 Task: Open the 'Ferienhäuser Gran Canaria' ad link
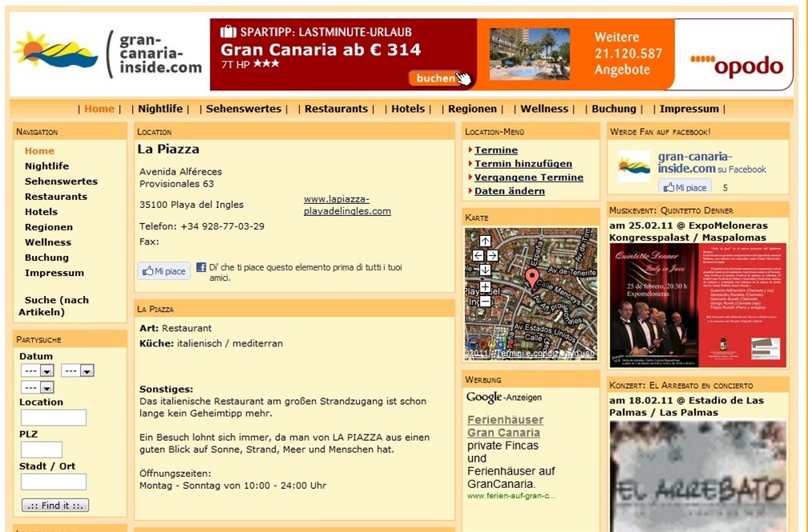pos(506,426)
